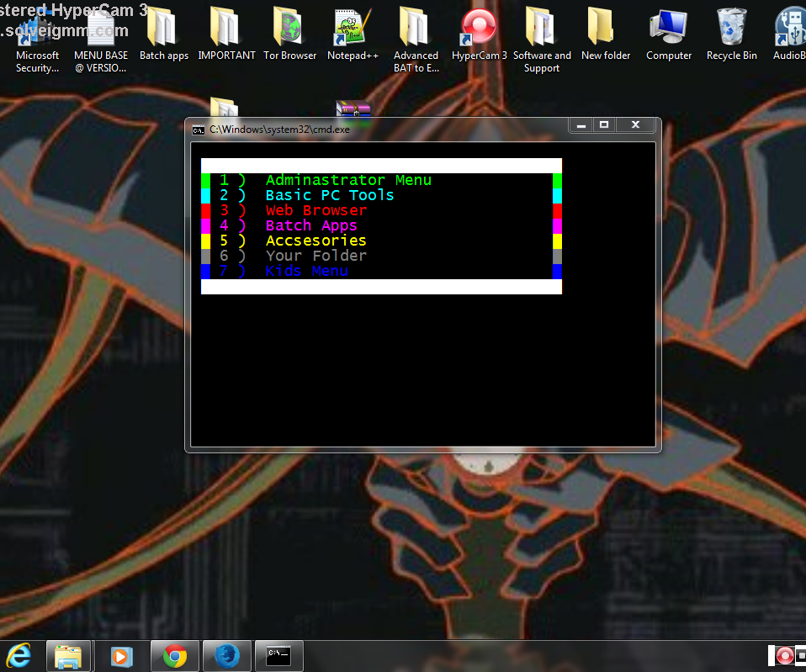Viewport: 806px width, 672px height.
Task: Launch Internet Explorer from the taskbar
Action: coord(19,655)
